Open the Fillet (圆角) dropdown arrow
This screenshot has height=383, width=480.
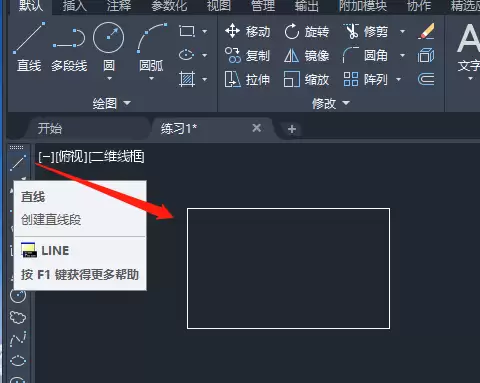click(x=403, y=55)
